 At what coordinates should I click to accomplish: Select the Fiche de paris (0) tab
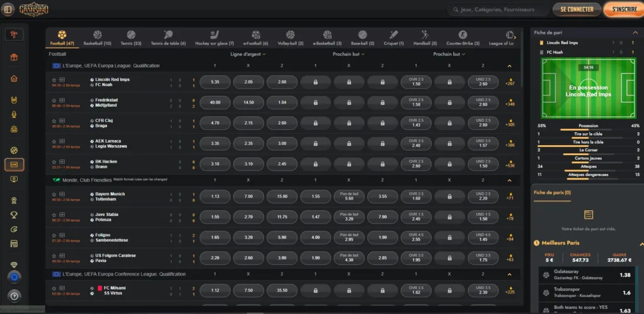pos(552,193)
